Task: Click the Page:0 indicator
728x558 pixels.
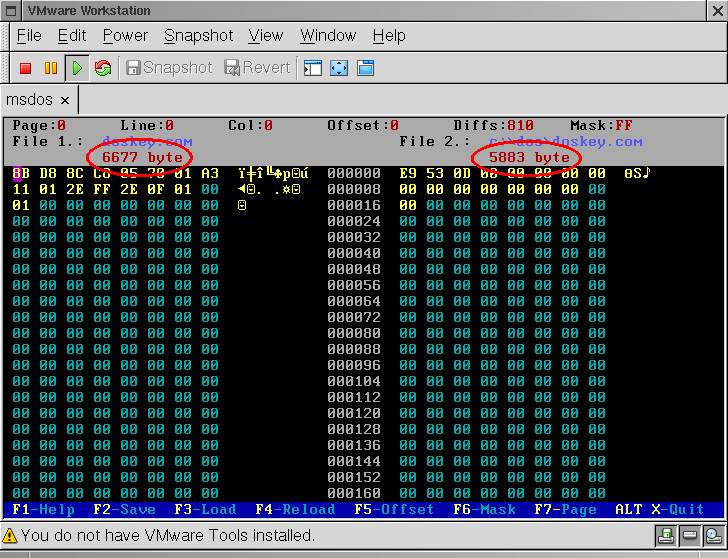Action: [x=39, y=125]
